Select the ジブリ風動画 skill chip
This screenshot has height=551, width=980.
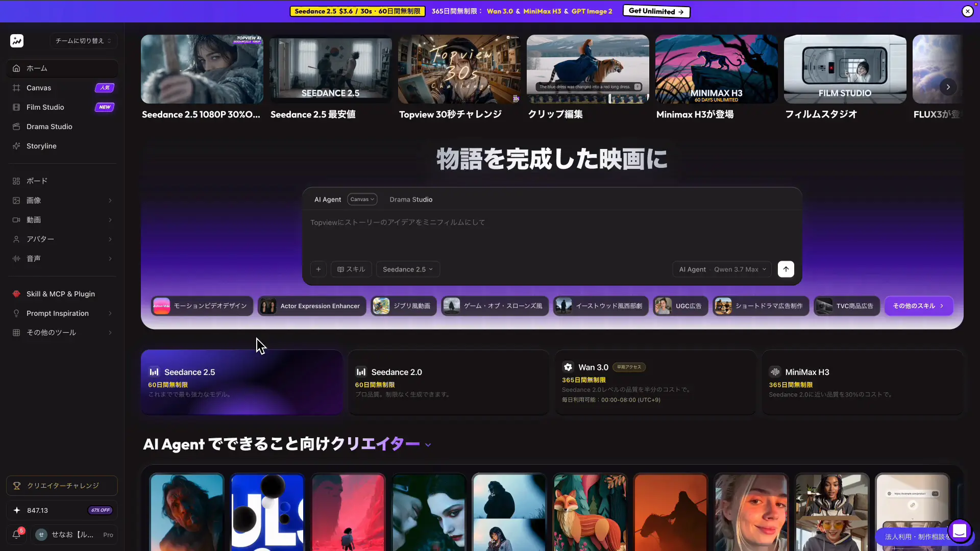click(404, 306)
